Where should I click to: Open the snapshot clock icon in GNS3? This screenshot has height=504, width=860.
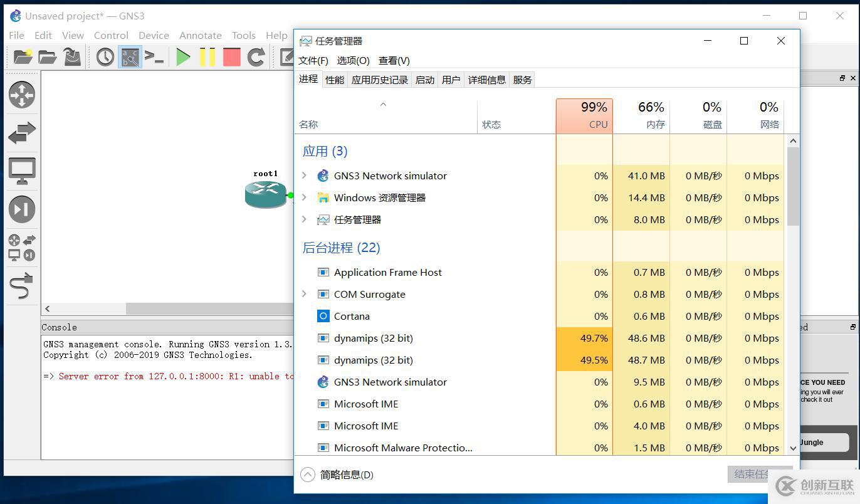[x=105, y=57]
